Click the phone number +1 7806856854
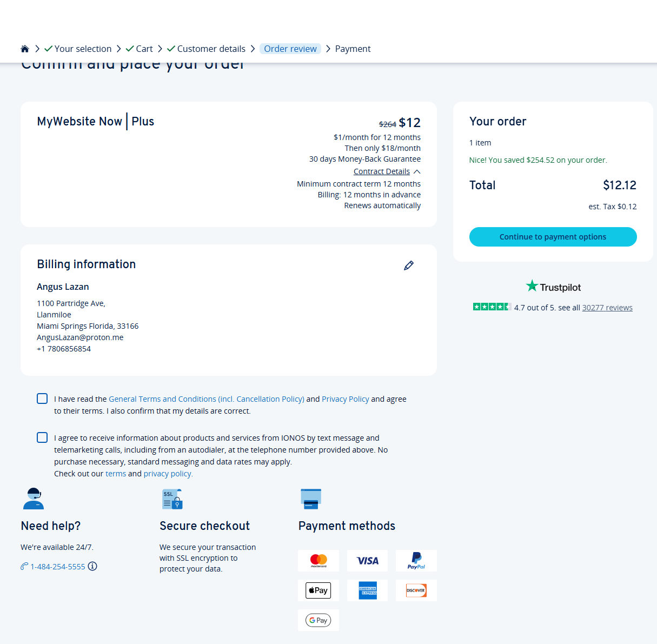Image resolution: width=657 pixels, height=644 pixels. click(64, 349)
